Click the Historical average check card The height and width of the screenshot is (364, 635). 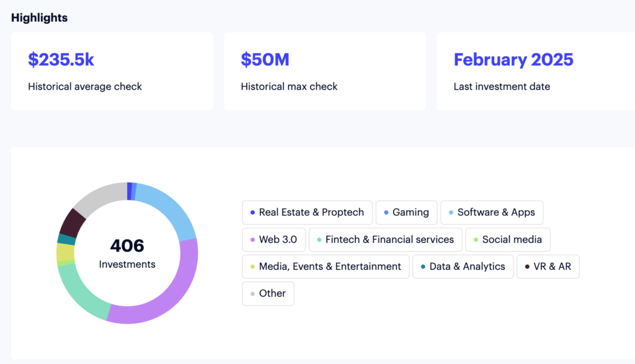(x=112, y=71)
